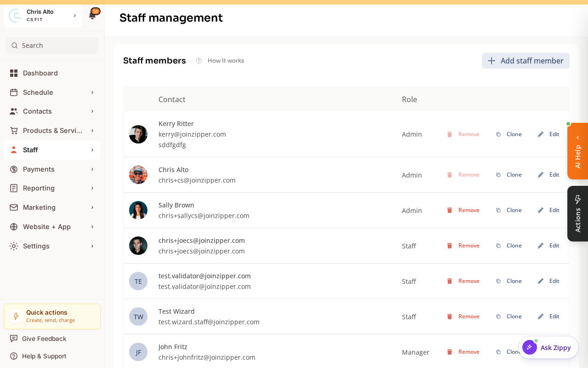Click the Reporting document icon
Viewport: 588px width, 368px height.
pos(14,188)
